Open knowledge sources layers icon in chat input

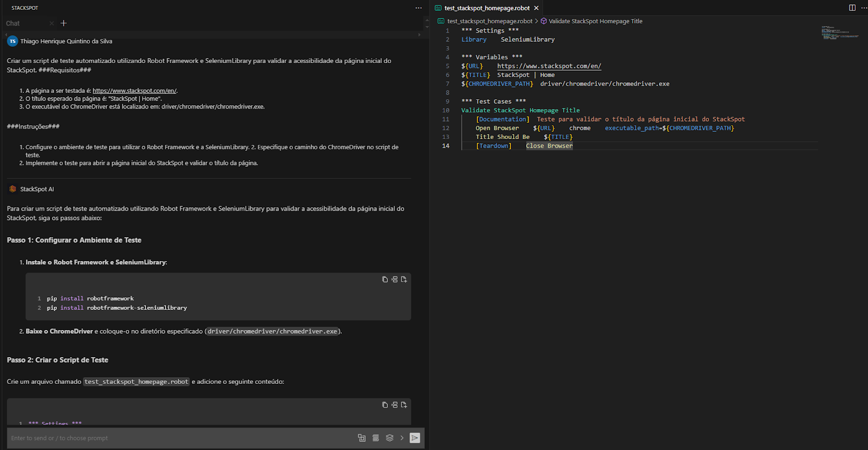pyautogui.click(x=390, y=438)
